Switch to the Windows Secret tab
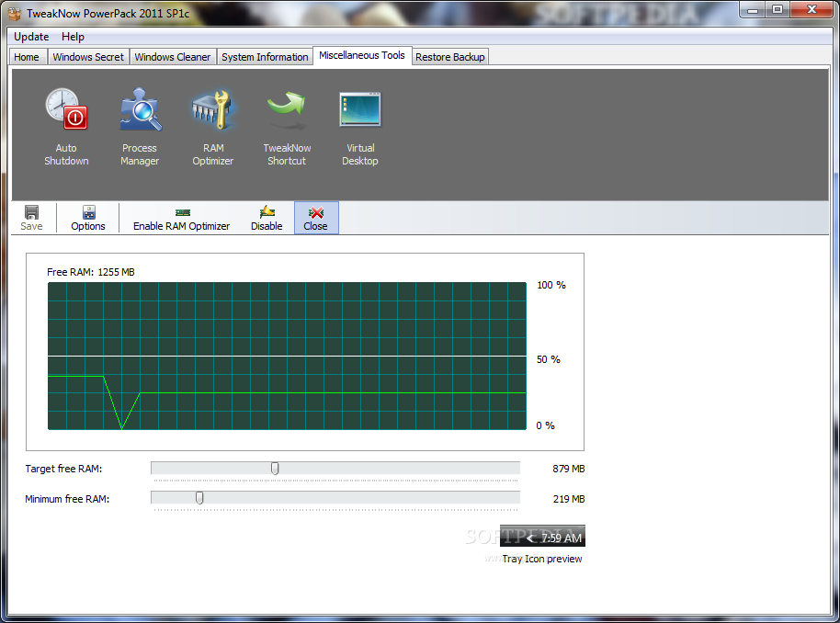 [88, 57]
